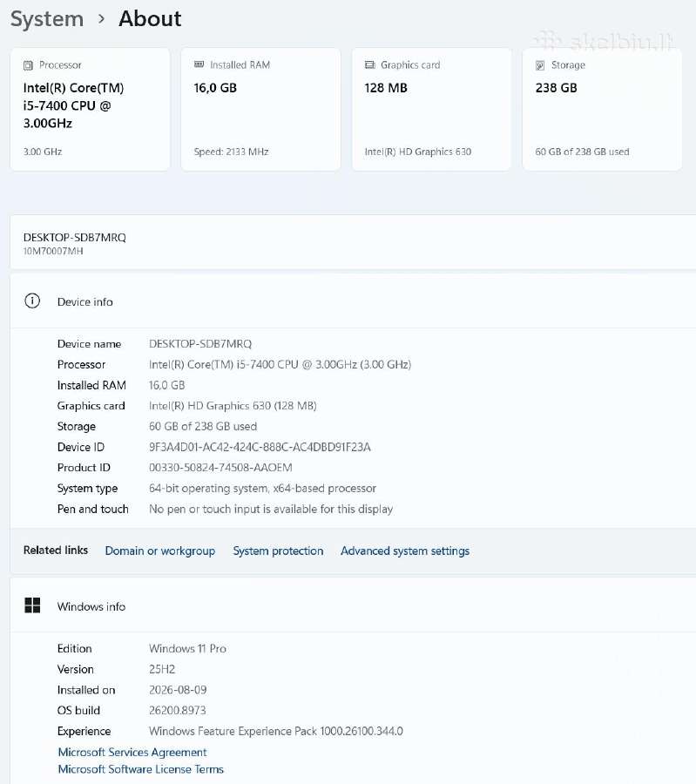Collapse the Device info section header

[353, 301]
